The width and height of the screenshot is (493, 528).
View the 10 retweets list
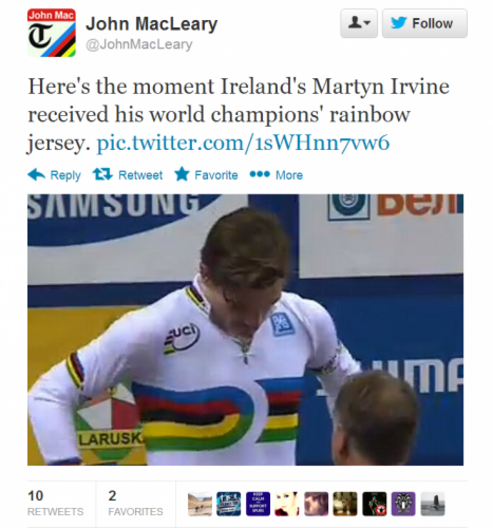pos(55,503)
